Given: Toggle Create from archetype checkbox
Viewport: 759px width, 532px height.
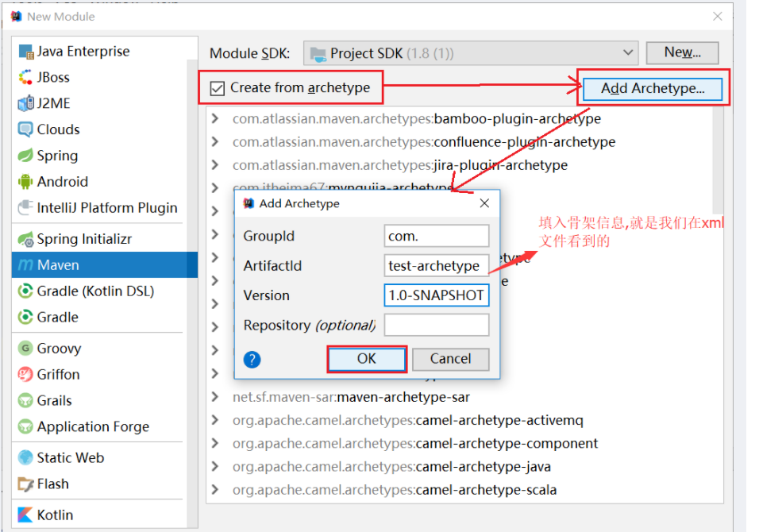Looking at the screenshot, I should pyautogui.click(x=218, y=88).
